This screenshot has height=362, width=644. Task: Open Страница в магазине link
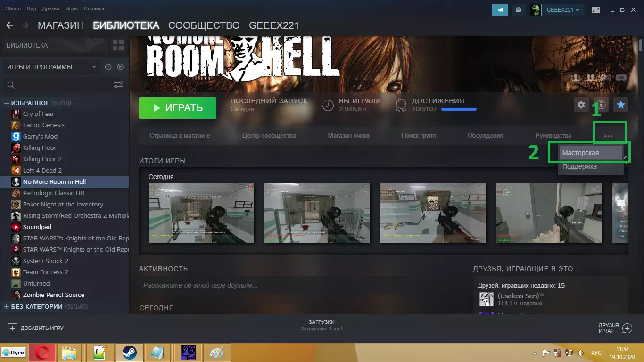180,136
